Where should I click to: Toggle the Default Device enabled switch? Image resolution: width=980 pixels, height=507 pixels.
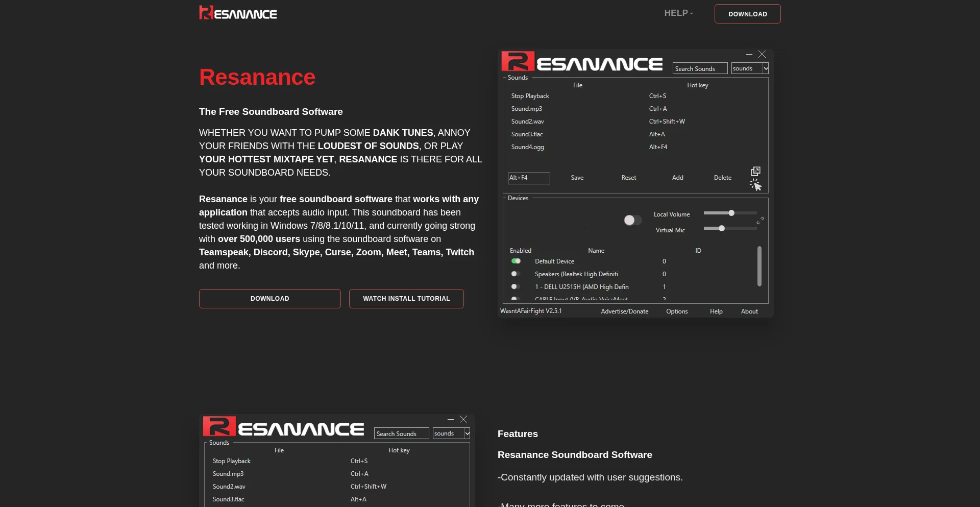pyautogui.click(x=516, y=261)
